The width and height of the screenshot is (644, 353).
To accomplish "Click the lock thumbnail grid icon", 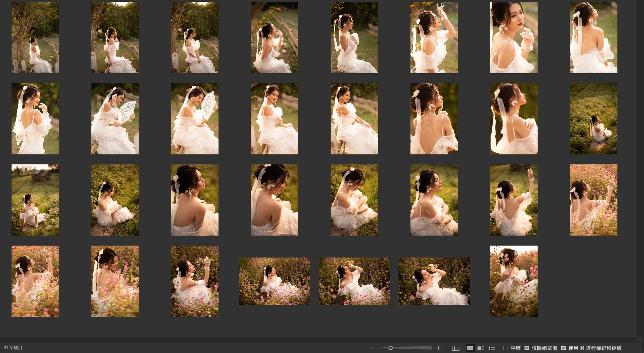I will point(456,348).
